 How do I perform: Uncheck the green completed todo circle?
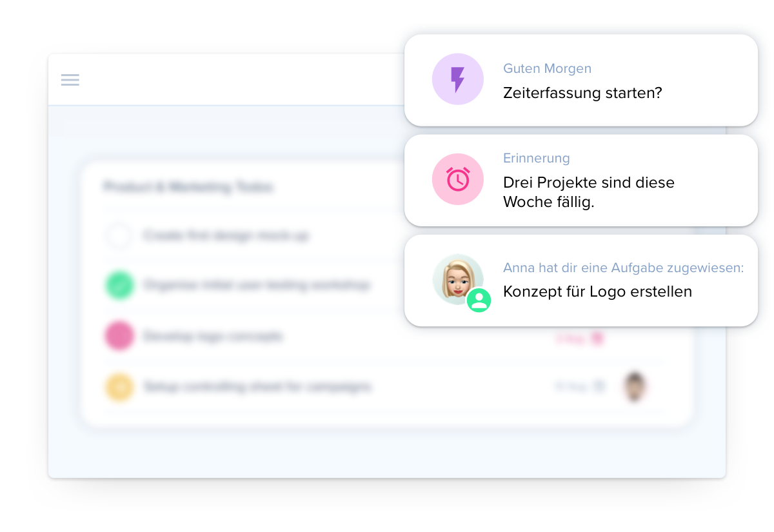tap(119, 285)
